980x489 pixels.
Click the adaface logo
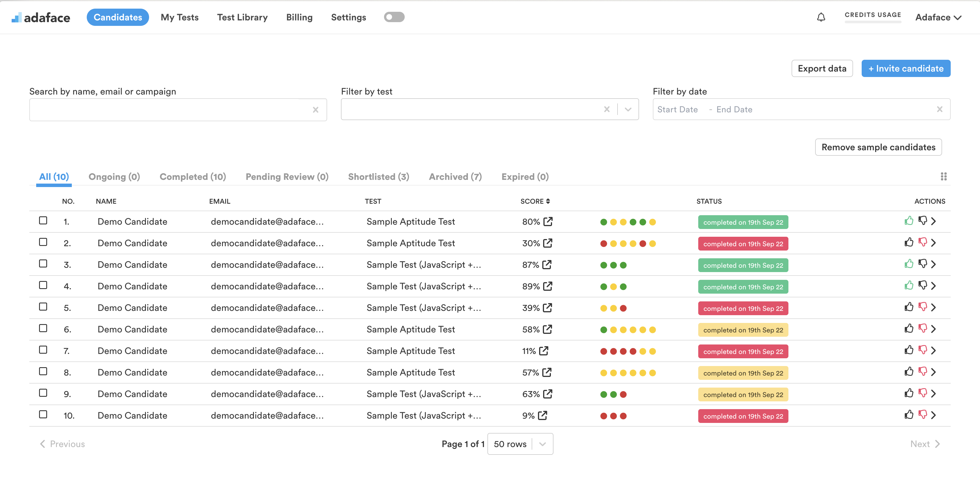pos(41,18)
